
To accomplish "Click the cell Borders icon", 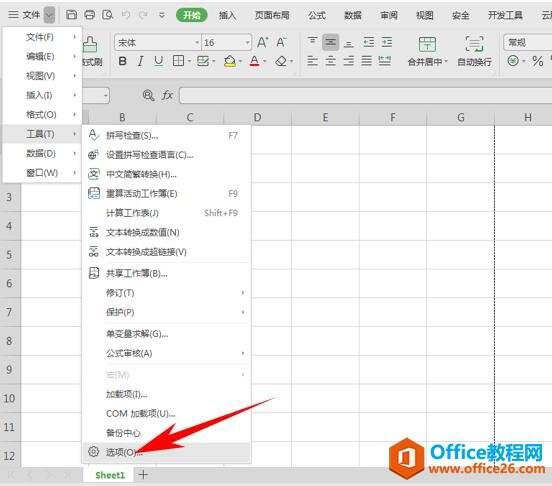I will [178, 61].
